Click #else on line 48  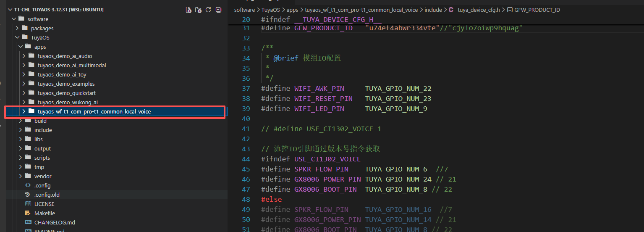(272, 199)
